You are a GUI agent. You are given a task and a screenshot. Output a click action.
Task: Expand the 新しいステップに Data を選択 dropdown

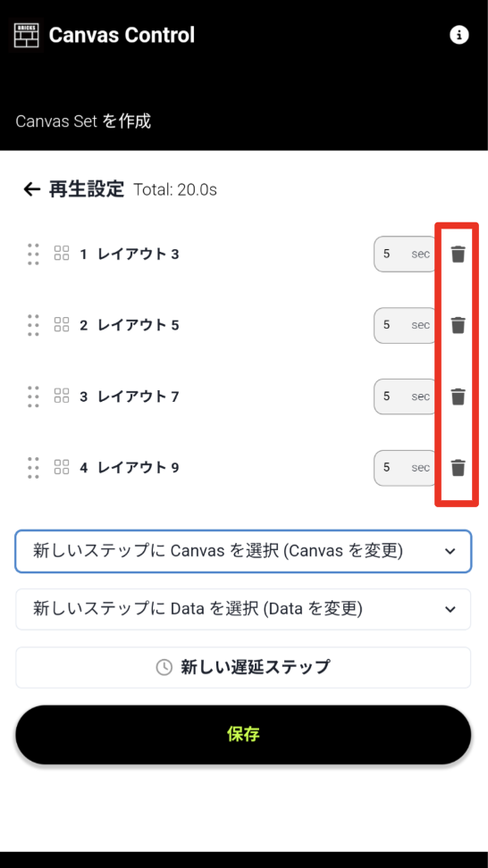click(x=243, y=609)
